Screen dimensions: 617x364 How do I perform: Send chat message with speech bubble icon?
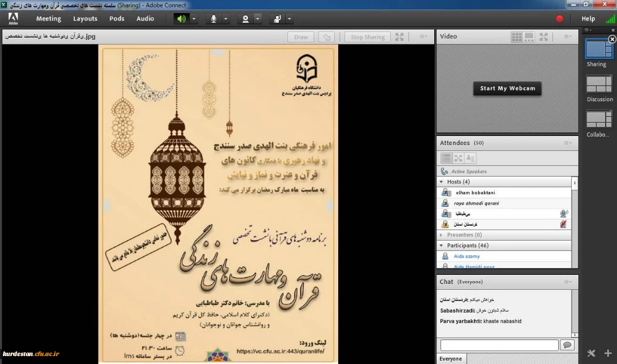tap(567, 345)
